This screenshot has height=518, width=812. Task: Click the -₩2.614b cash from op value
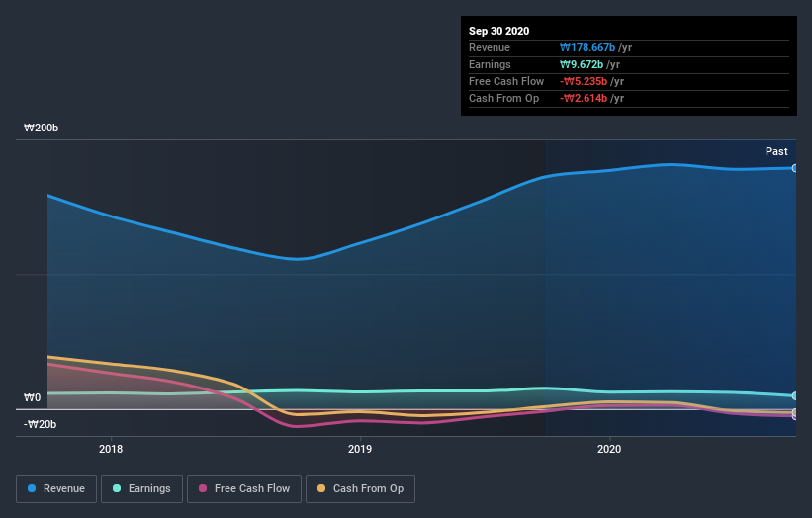[584, 98]
